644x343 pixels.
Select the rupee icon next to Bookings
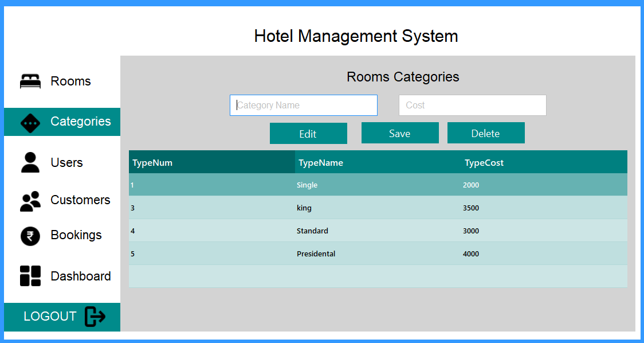coord(30,235)
